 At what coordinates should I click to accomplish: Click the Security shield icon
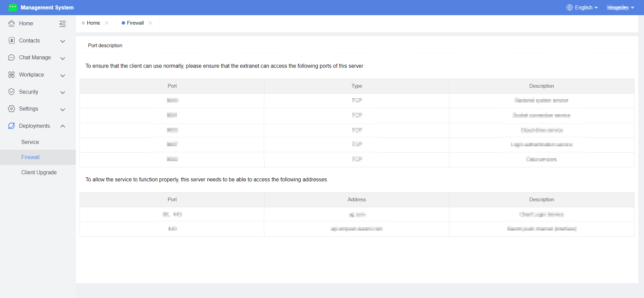11,92
